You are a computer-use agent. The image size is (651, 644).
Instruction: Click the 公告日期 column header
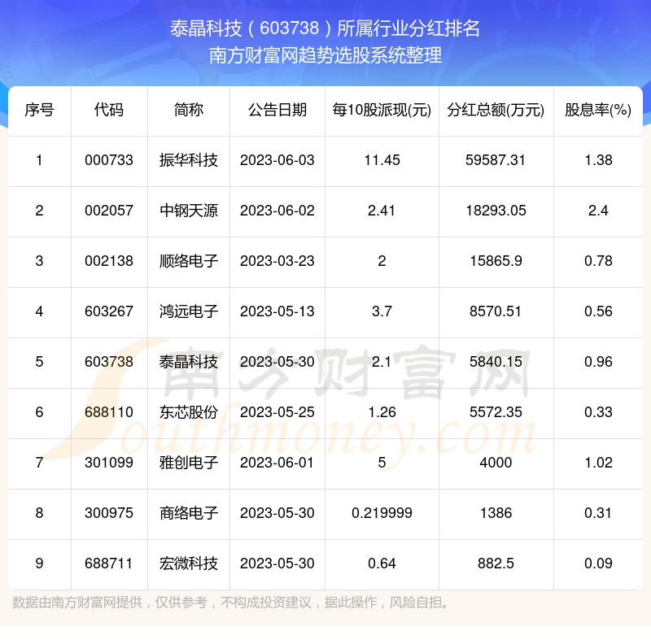[277, 110]
